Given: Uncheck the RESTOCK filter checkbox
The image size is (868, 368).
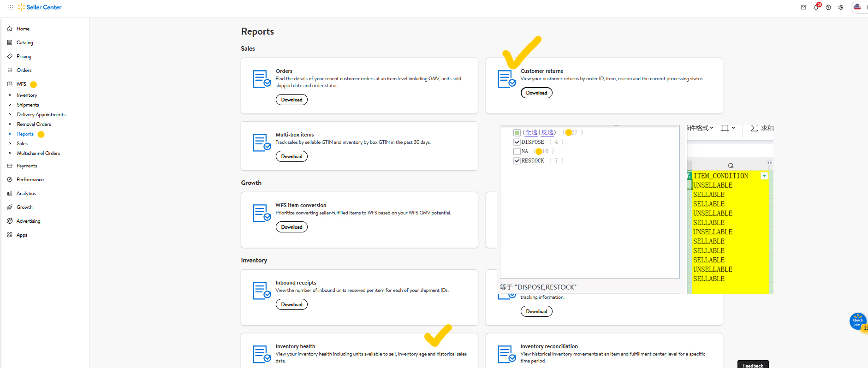Looking at the screenshot, I should point(517,160).
